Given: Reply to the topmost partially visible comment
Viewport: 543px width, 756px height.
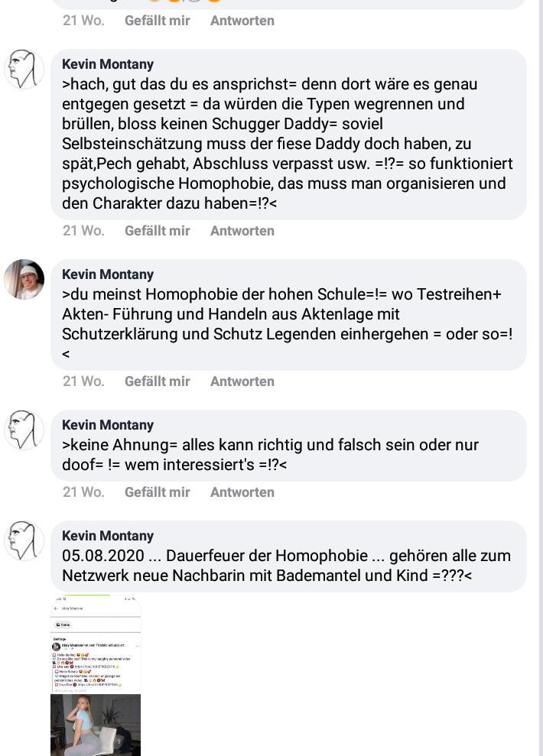Looking at the screenshot, I should point(242,21).
